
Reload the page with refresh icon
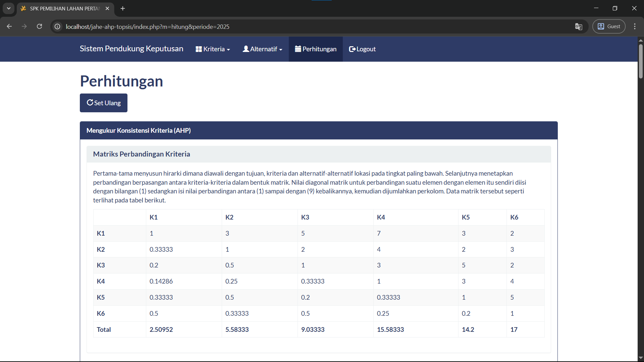tap(39, 26)
